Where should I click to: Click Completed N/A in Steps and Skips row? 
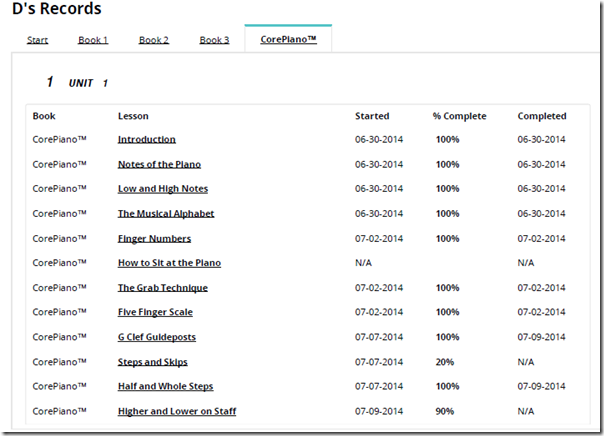point(526,362)
